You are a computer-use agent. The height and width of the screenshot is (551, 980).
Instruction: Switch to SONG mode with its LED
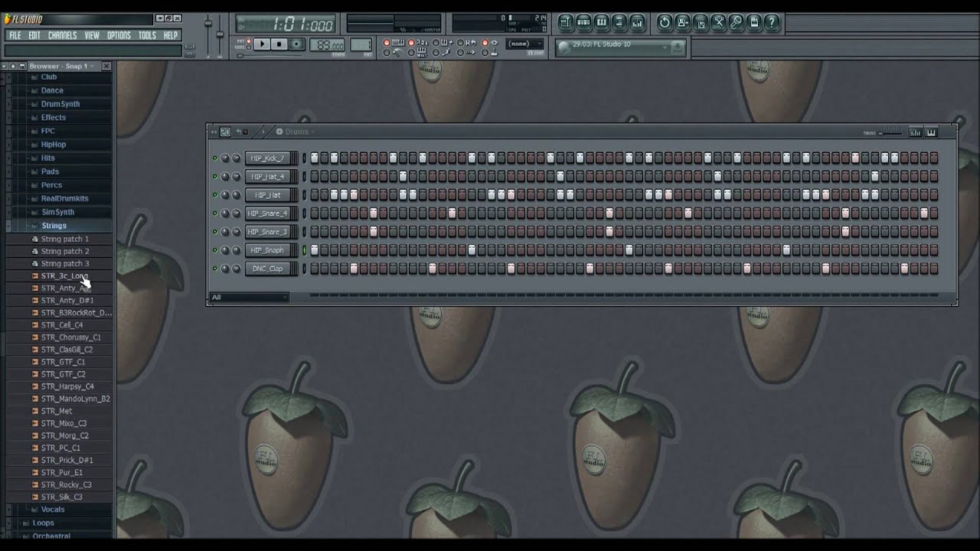[249, 47]
